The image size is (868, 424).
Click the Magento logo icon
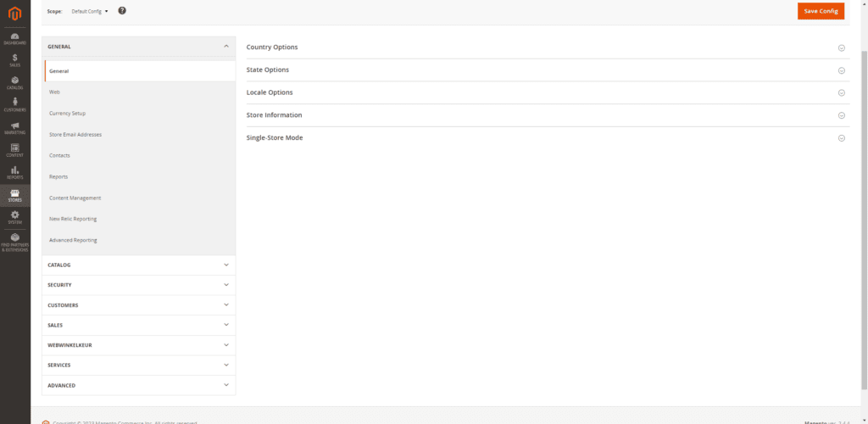(x=14, y=12)
